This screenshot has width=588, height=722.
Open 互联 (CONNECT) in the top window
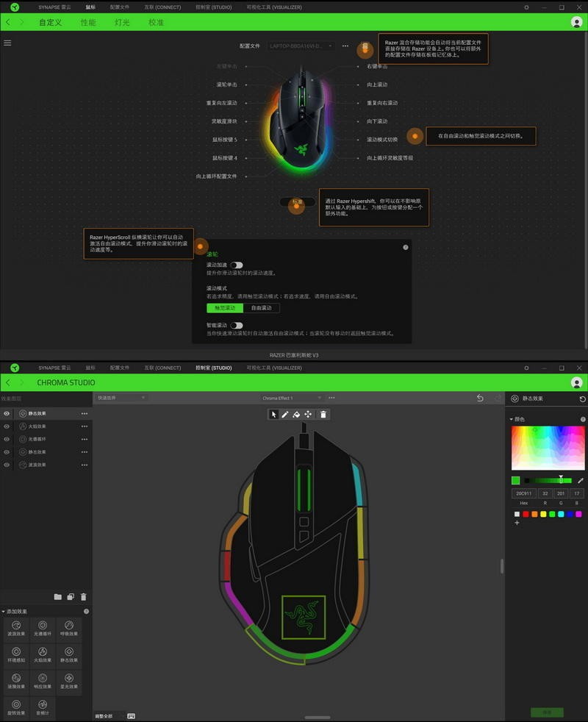162,7
